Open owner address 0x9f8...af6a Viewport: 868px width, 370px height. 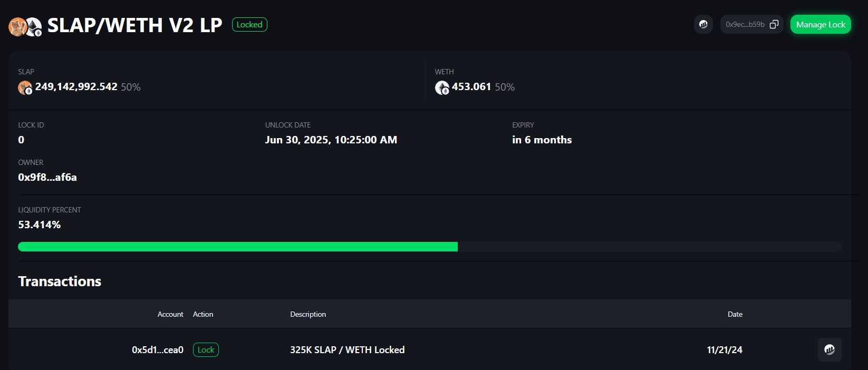click(47, 177)
